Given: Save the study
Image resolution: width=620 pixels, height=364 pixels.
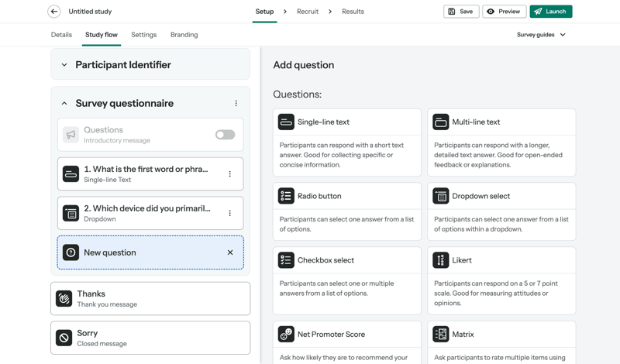Looking at the screenshot, I should [460, 12].
